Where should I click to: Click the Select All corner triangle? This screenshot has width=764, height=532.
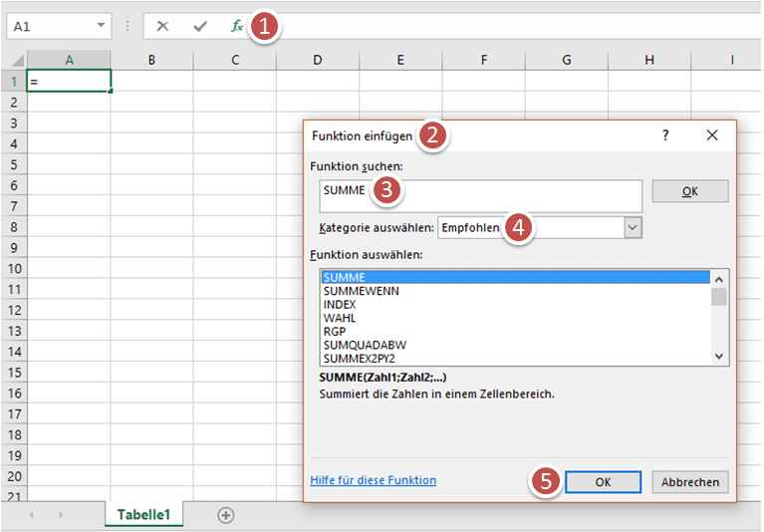click(x=18, y=60)
